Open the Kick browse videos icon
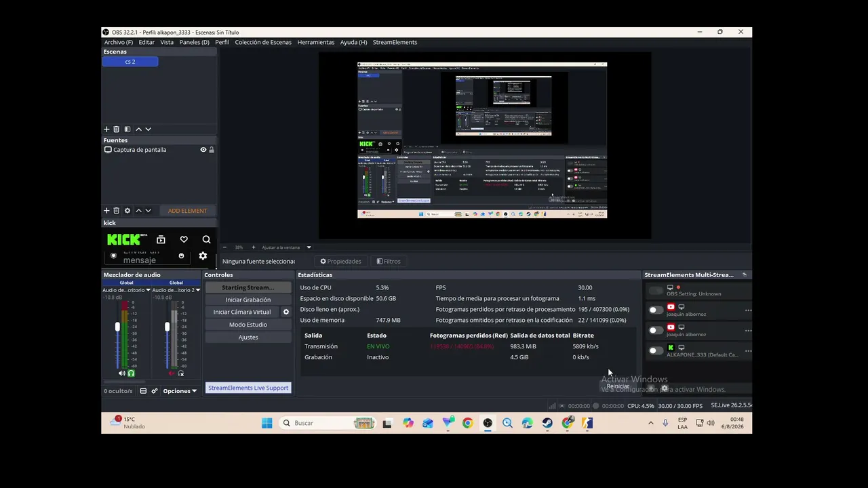This screenshot has height=488, width=868. tap(161, 239)
